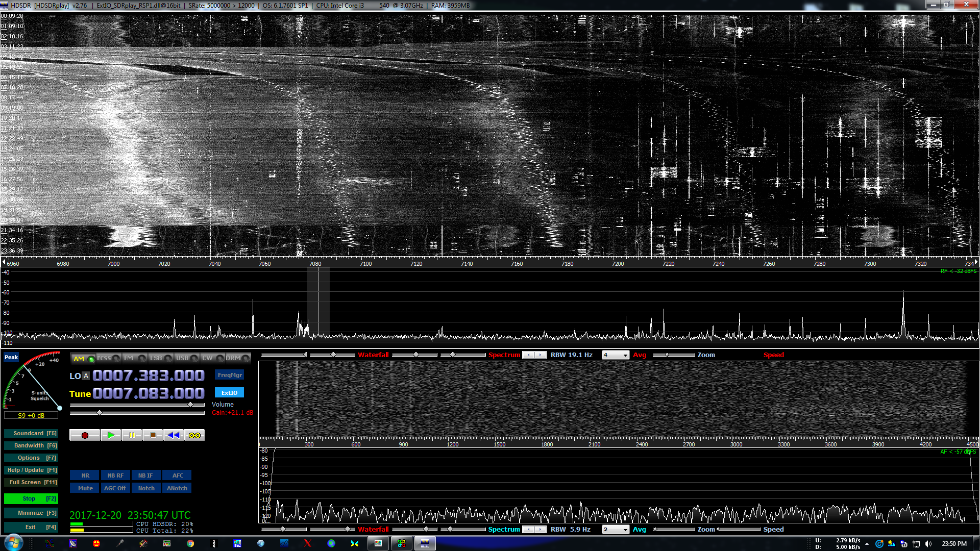Open the Bandwidth F6 settings

click(31, 445)
